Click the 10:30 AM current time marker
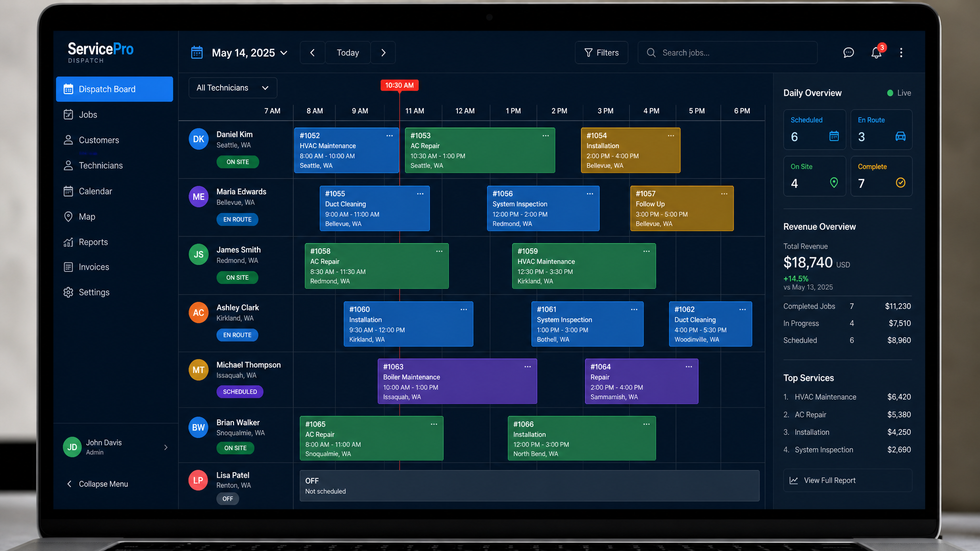This screenshot has width=980, height=551. [x=400, y=85]
